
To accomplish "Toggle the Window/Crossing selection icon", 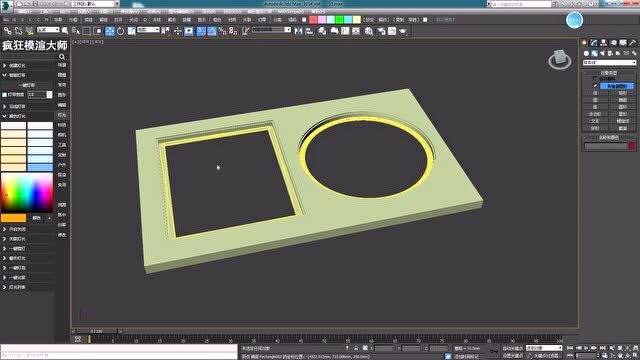I will 98,31.
